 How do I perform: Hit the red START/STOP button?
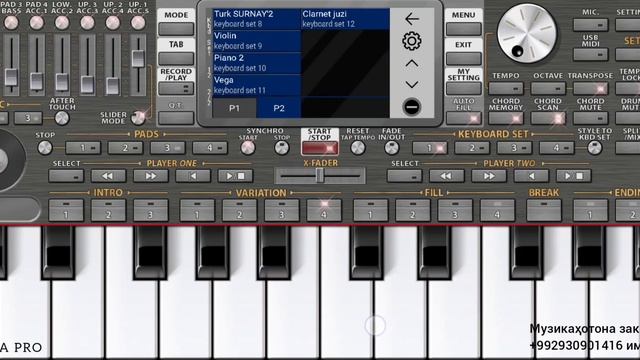pos(320,148)
